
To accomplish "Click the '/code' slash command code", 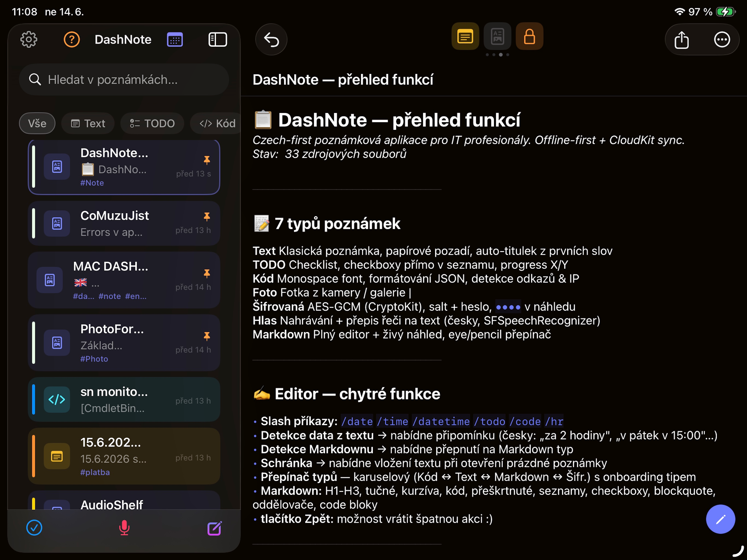I will click(x=525, y=422).
